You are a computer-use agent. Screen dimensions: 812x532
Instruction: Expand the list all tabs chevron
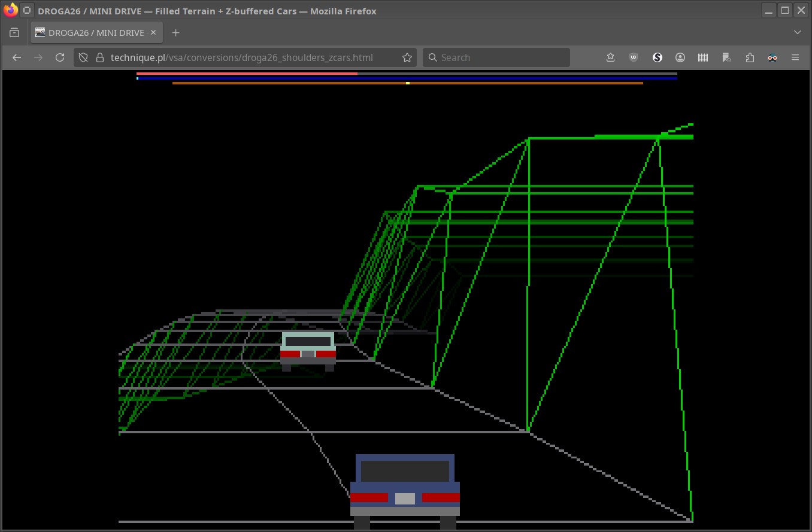click(797, 32)
